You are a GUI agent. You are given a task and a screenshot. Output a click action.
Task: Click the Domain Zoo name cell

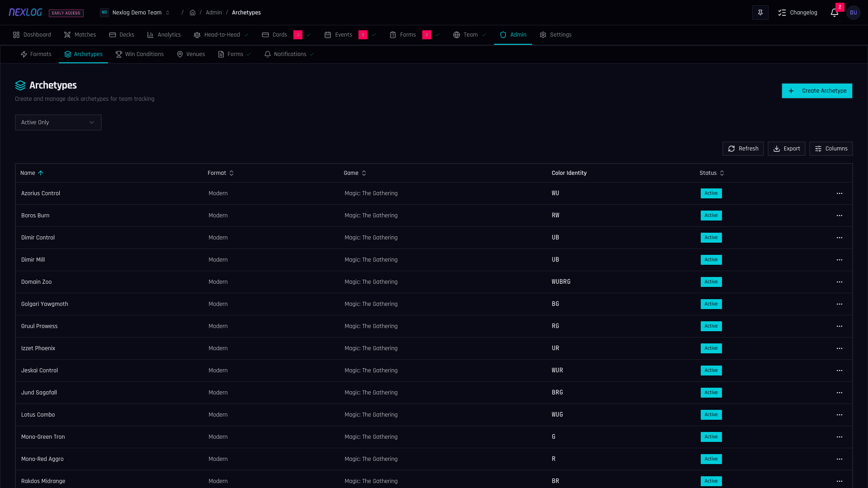pos(37,282)
